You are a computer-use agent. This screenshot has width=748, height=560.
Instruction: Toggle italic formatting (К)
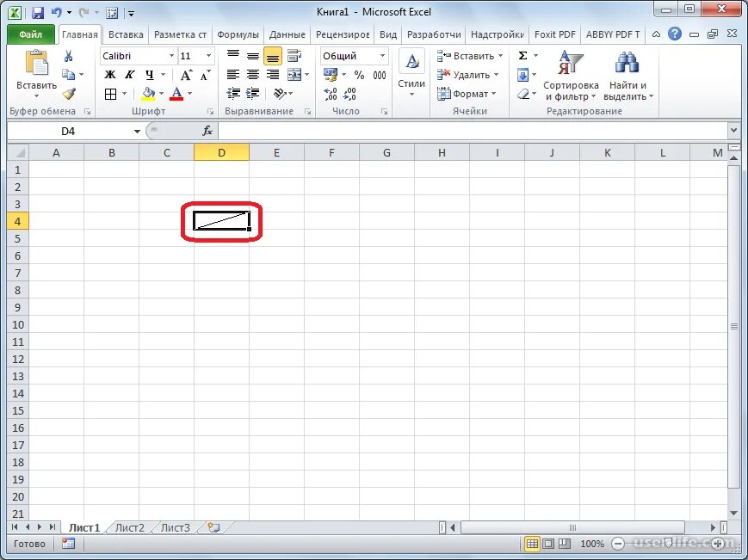click(x=130, y=75)
